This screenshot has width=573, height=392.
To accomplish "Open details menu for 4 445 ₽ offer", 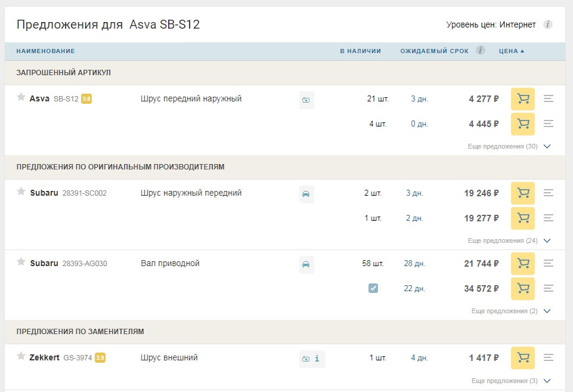I will pyautogui.click(x=548, y=124).
